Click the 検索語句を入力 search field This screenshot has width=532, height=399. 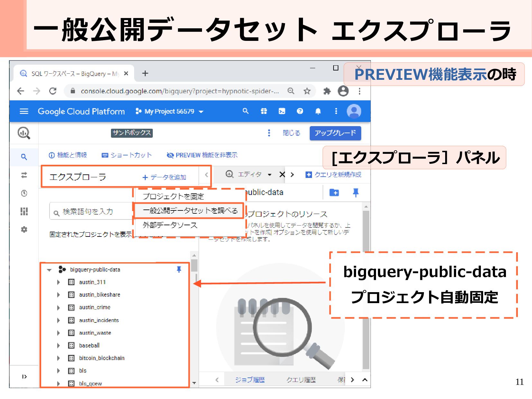(91, 211)
